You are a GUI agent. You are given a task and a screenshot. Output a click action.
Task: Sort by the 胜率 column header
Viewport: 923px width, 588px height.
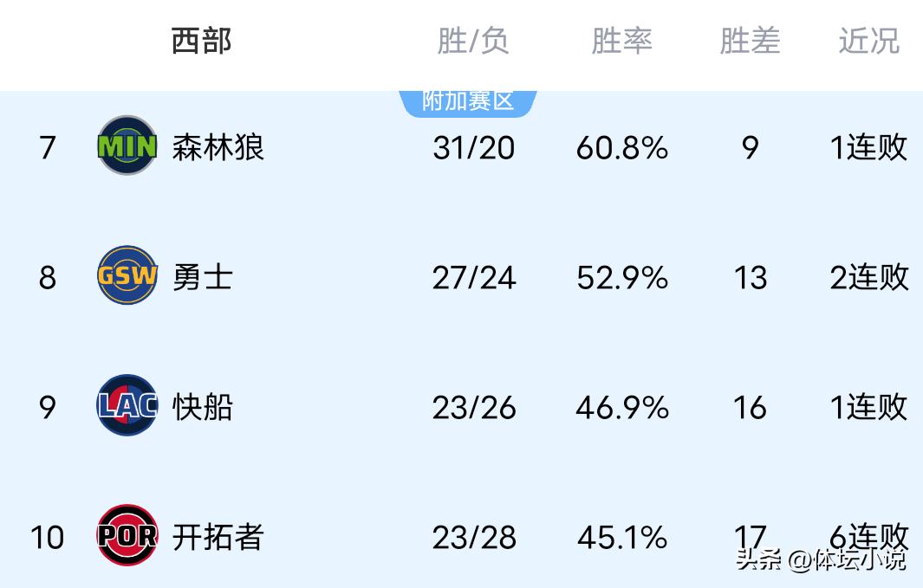point(621,41)
